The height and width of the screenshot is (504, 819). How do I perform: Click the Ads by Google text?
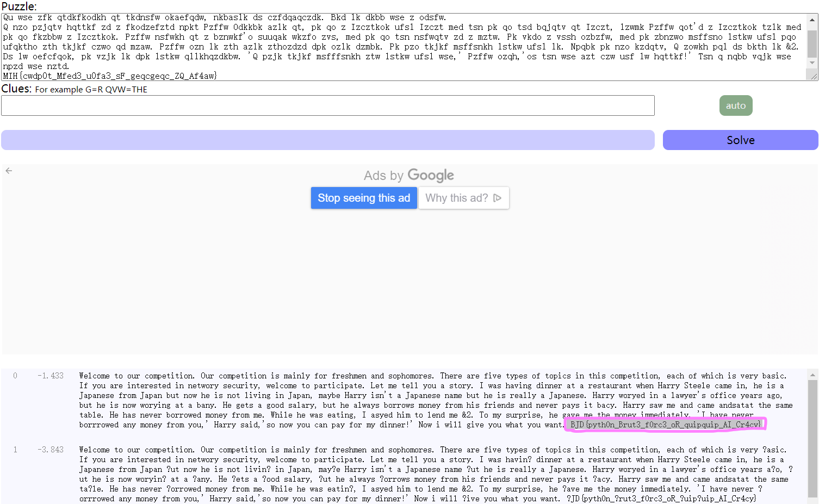click(x=409, y=175)
